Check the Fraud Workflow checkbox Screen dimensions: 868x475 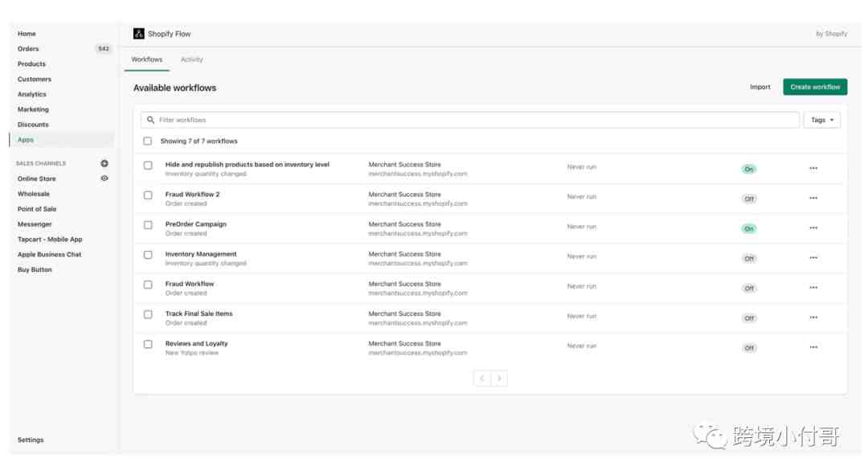pyautogui.click(x=148, y=285)
